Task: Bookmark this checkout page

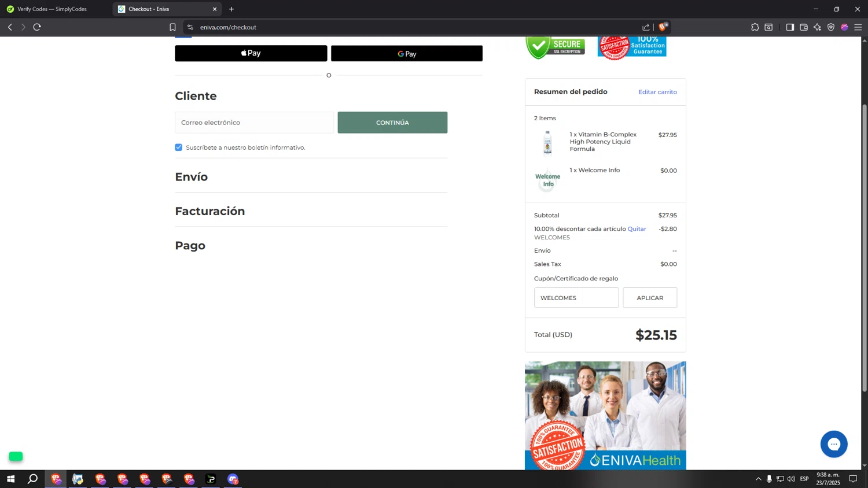Action: (172, 27)
